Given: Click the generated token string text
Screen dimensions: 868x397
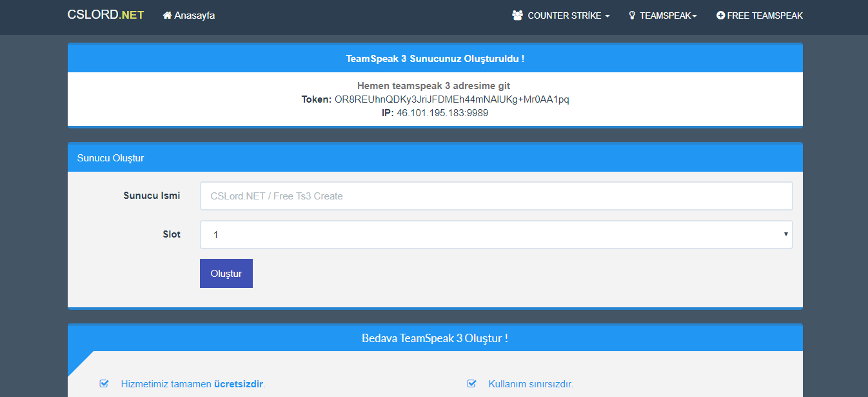Looking at the screenshot, I should click(x=452, y=99).
